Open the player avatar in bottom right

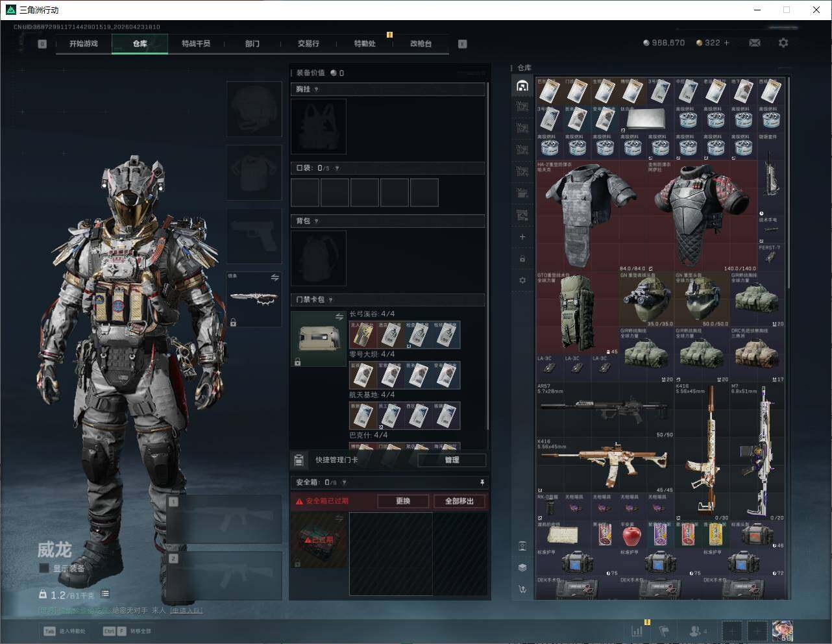tap(783, 630)
